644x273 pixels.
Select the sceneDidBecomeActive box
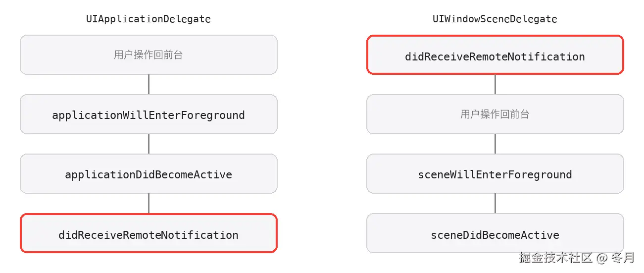click(495, 233)
